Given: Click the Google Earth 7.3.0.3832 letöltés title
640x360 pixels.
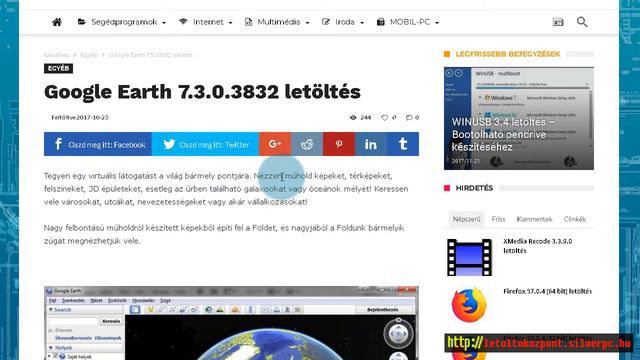Looking at the screenshot, I should coord(202,92).
